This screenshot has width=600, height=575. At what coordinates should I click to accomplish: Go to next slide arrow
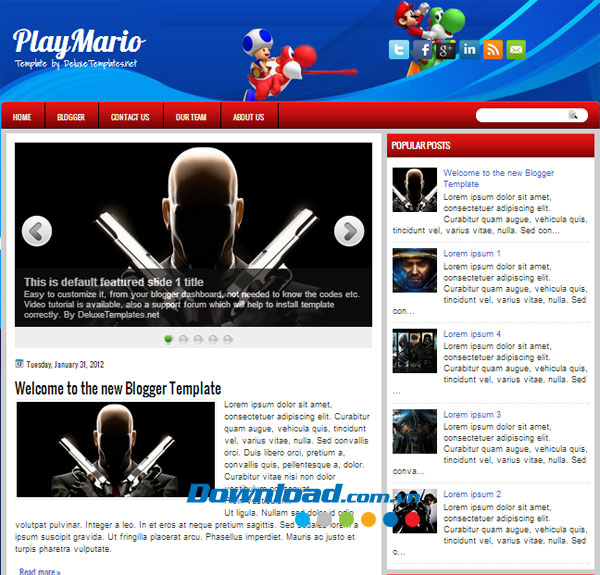[349, 231]
